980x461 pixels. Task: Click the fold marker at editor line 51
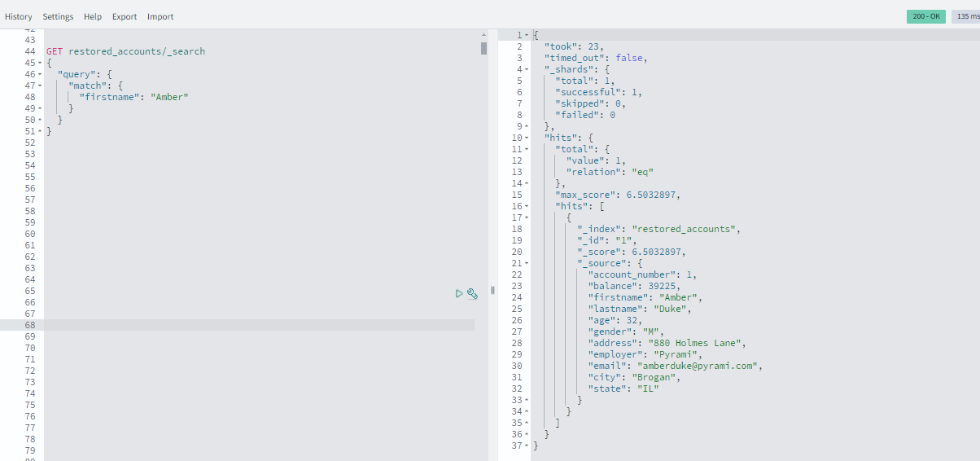[x=40, y=131]
